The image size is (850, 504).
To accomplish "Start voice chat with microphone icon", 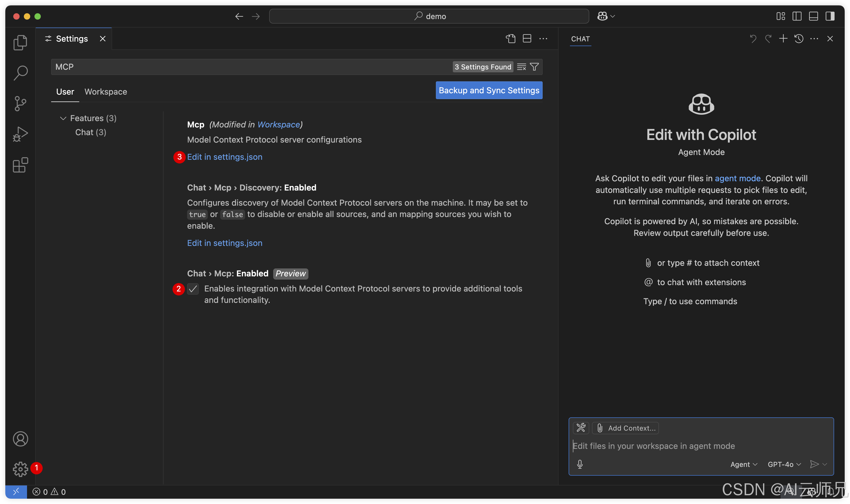I will [580, 464].
